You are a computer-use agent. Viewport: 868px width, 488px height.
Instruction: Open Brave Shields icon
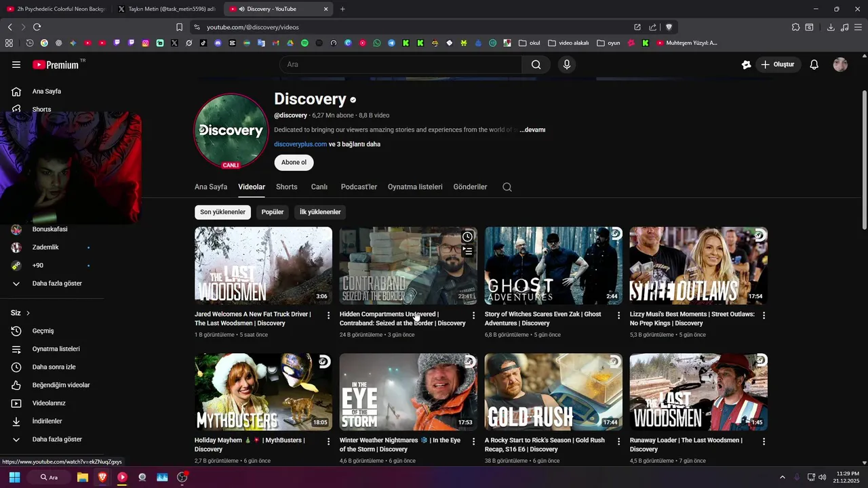click(x=669, y=27)
